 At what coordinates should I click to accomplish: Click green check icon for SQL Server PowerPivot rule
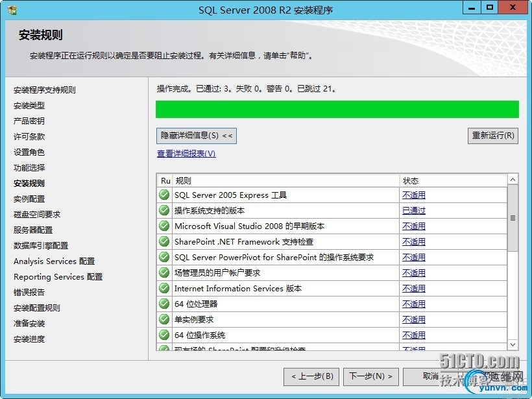point(164,257)
